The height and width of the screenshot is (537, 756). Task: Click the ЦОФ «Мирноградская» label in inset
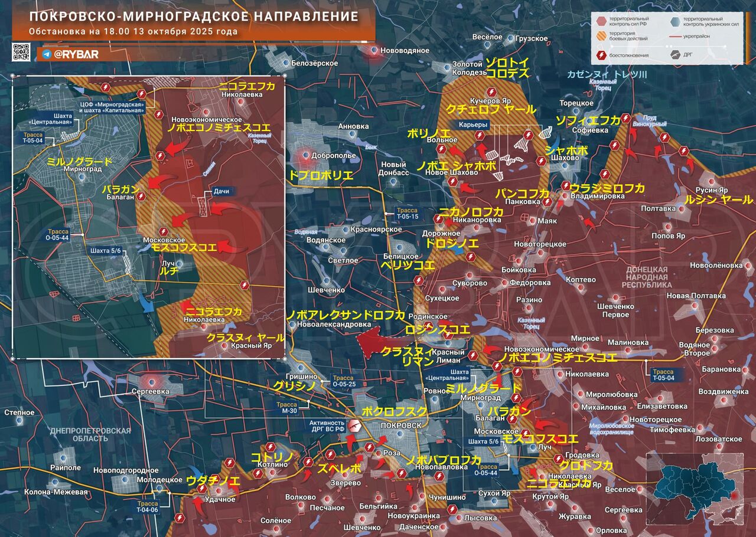(x=113, y=107)
